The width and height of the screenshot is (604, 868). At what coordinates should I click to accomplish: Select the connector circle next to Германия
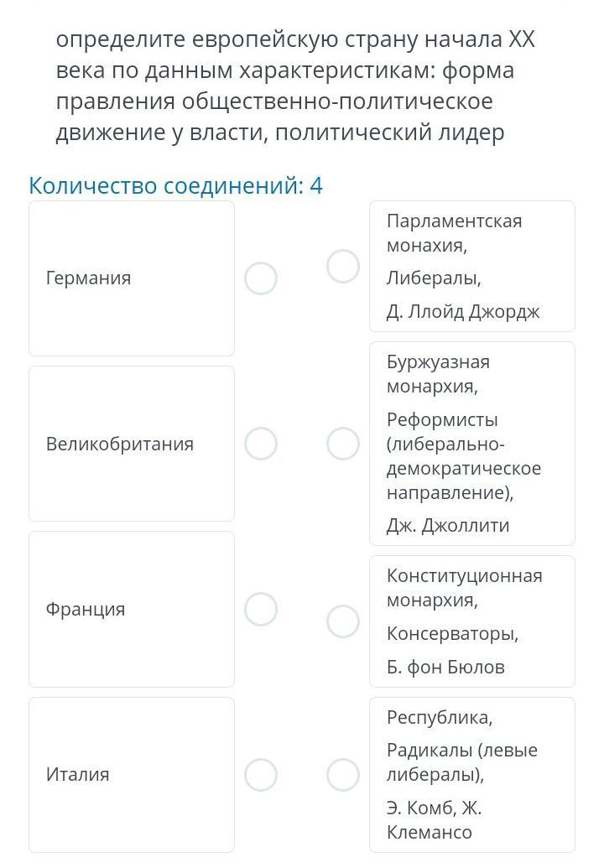click(261, 278)
